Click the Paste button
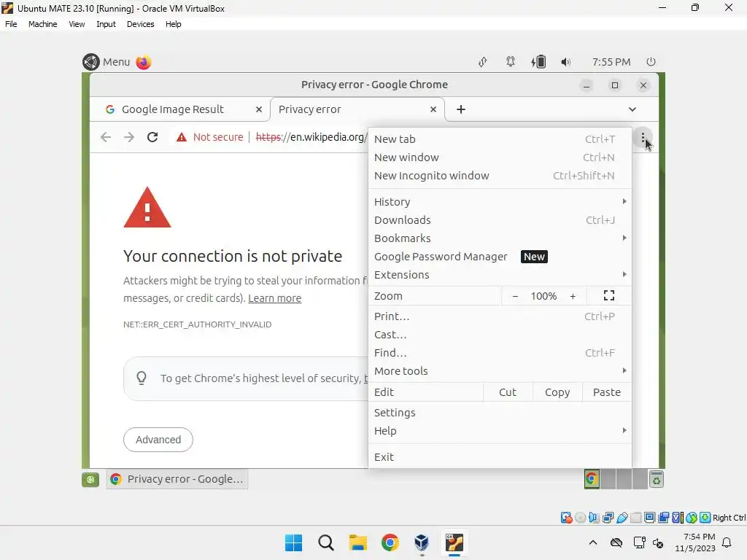Screen dimensions: 747x560 point(607,392)
